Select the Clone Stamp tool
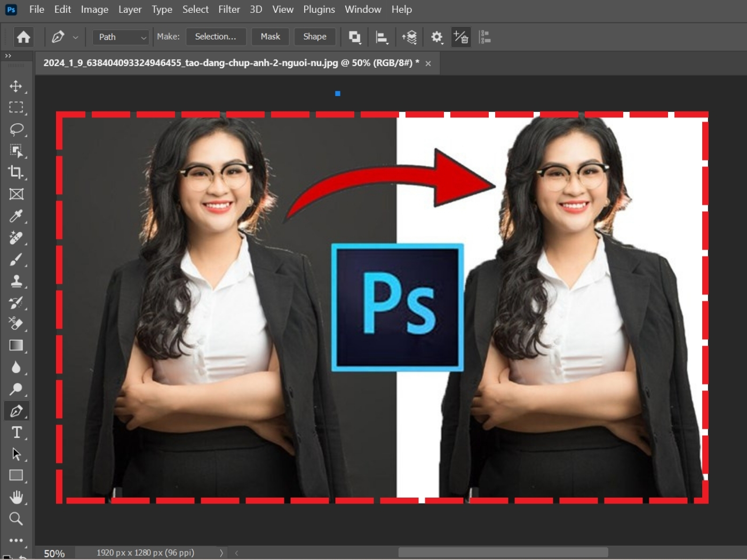This screenshot has height=560, width=747. (16, 281)
